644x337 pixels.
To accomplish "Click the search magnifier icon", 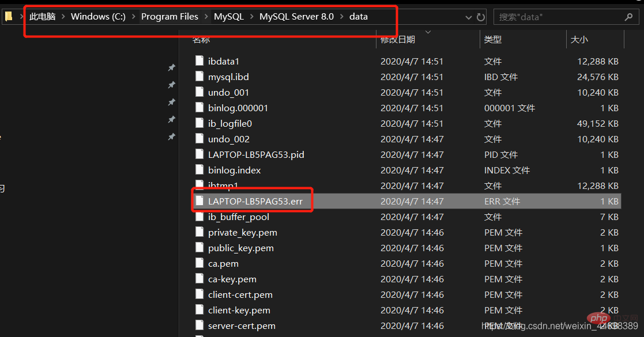I will click(628, 17).
